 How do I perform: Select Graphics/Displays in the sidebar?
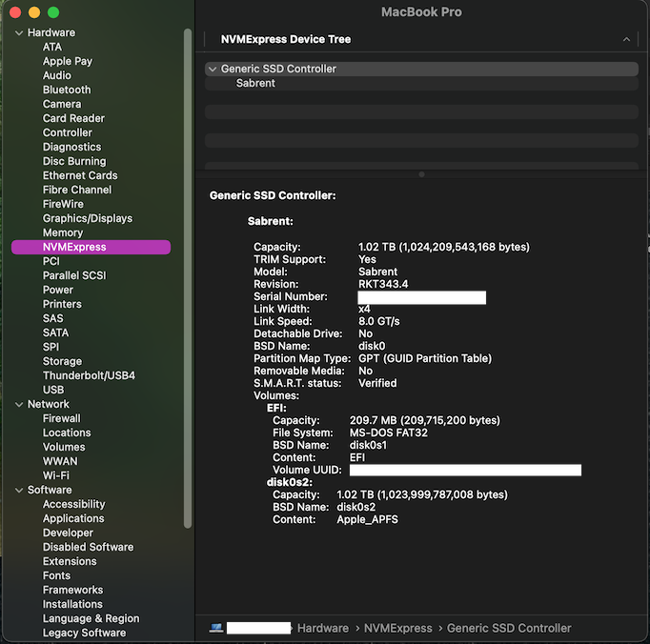87,219
